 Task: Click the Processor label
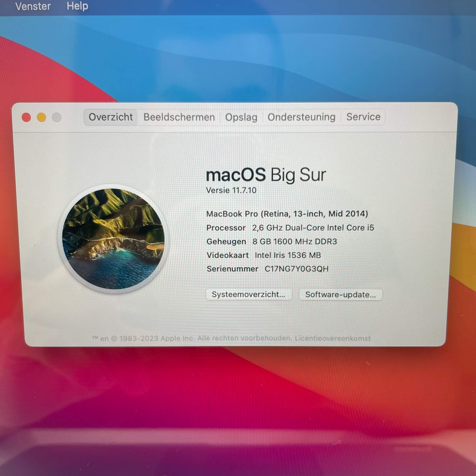pyautogui.click(x=226, y=228)
